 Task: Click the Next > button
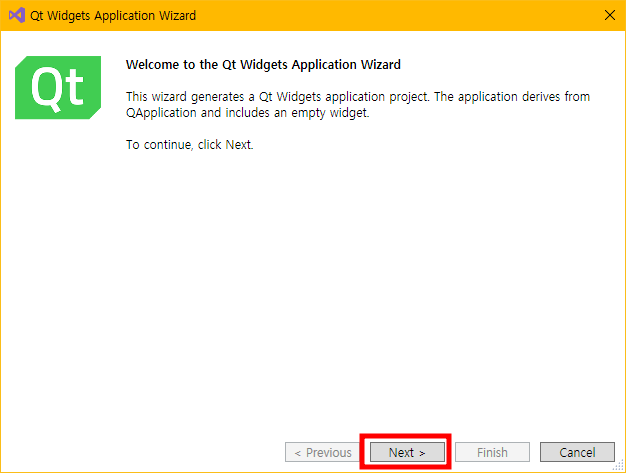(x=407, y=452)
